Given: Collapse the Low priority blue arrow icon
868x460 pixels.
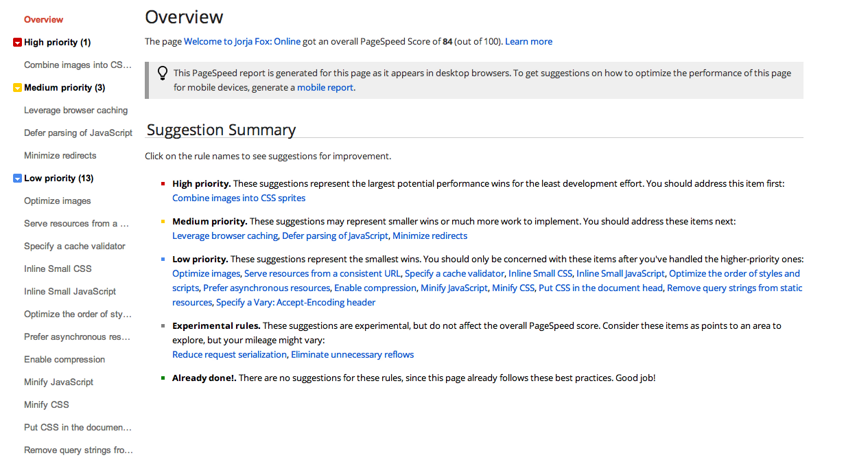Looking at the screenshot, I should click(x=17, y=179).
